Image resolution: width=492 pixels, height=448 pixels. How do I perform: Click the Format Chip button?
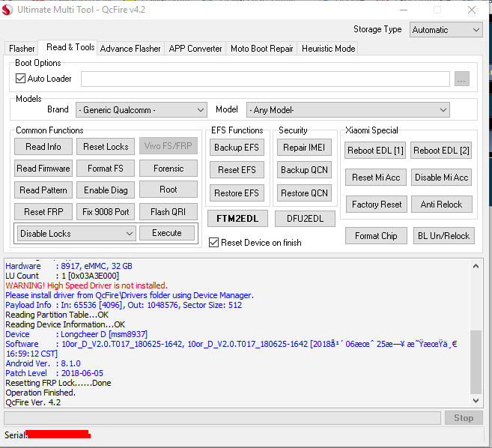click(376, 236)
